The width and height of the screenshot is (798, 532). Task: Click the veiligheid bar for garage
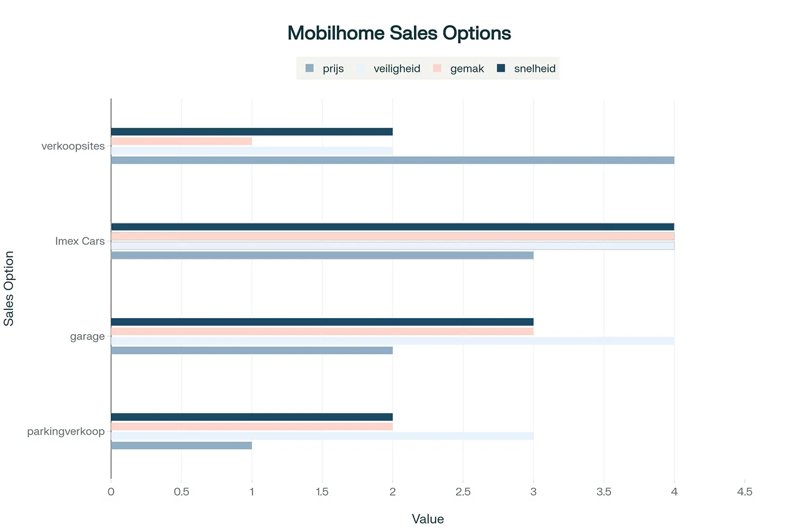click(x=393, y=341)
